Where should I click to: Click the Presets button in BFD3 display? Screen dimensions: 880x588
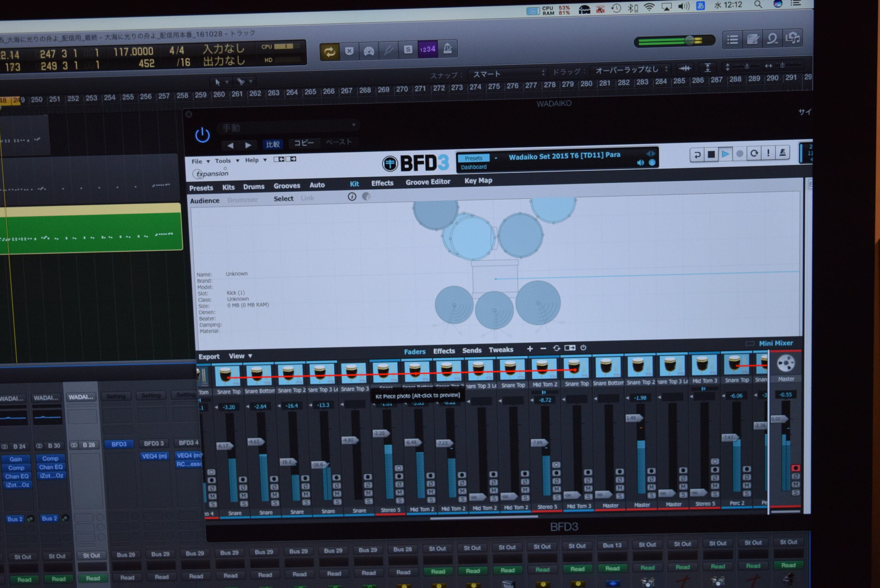pos(474,158)
